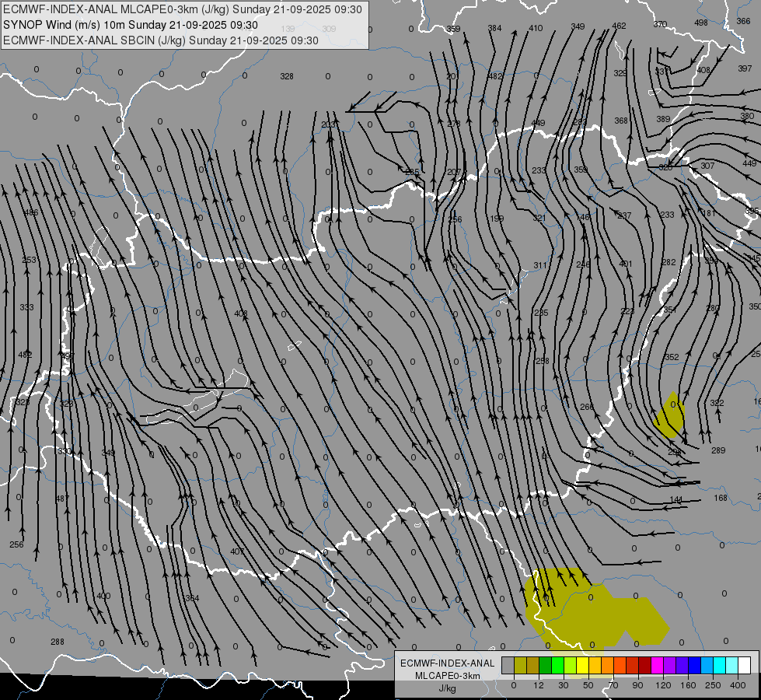Screen dimensions: 761x700
Task: Click the map value '311'
Action: 540,265
